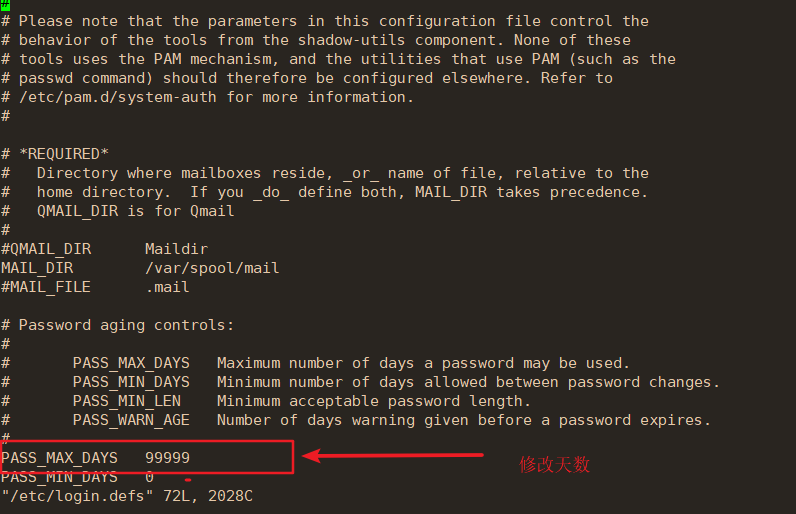Click PASS_MIN_LEN in the comment block
The height and width of the screenshot is (514, 796).
point(126,401)
